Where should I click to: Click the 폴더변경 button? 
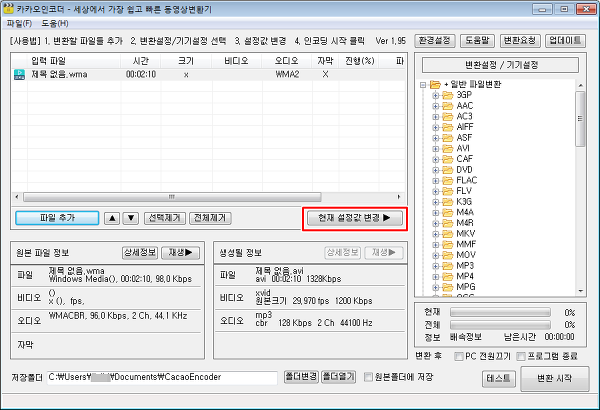pos(301,377)
